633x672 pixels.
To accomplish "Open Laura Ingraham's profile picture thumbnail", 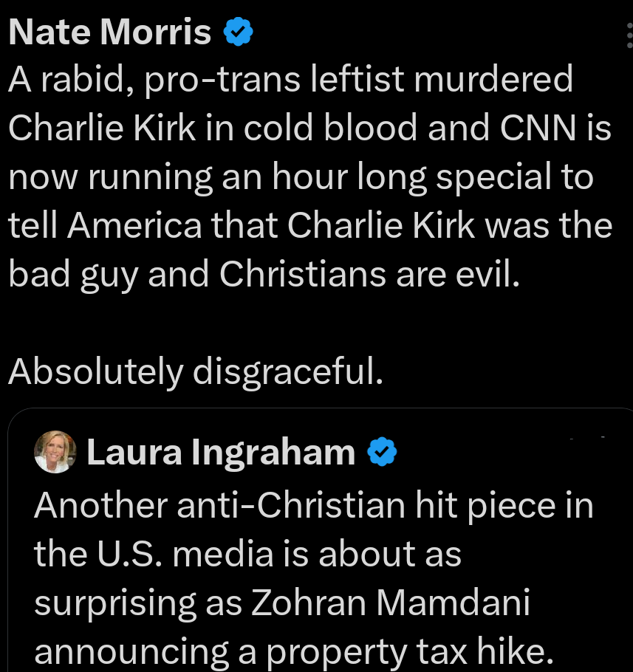I will click(x=55, y=452).
